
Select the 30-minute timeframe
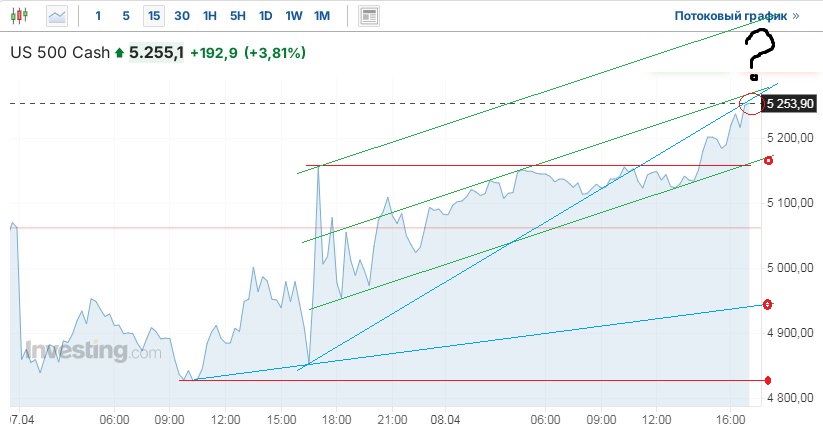tap(181, 16)
